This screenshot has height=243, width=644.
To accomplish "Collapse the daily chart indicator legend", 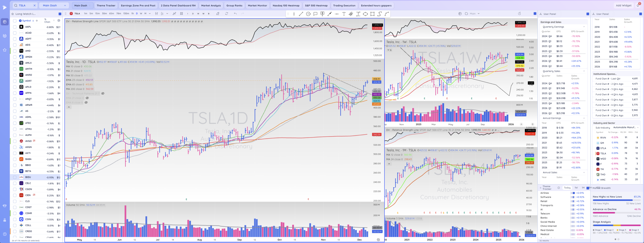I will pyautogui.click(x=69, y=107).
